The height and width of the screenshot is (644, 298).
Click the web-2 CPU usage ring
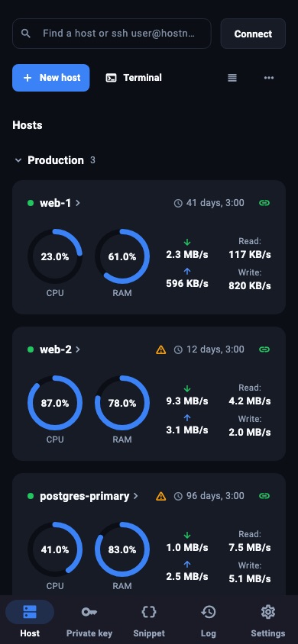pos(55,403)
